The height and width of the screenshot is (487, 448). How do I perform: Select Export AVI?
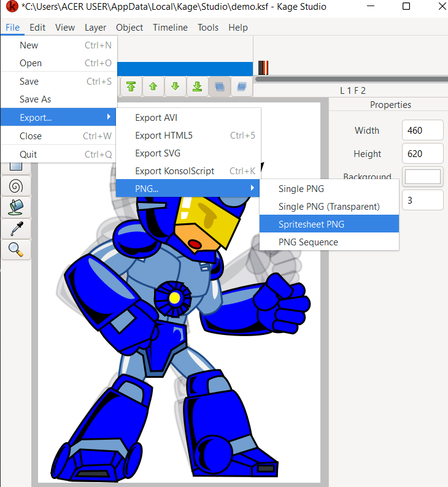(188, 118)
